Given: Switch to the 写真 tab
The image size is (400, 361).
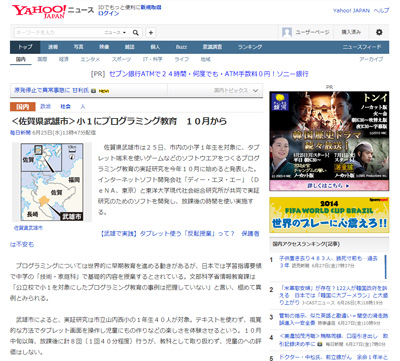Looking at the screenshot, I should point(78,47).
